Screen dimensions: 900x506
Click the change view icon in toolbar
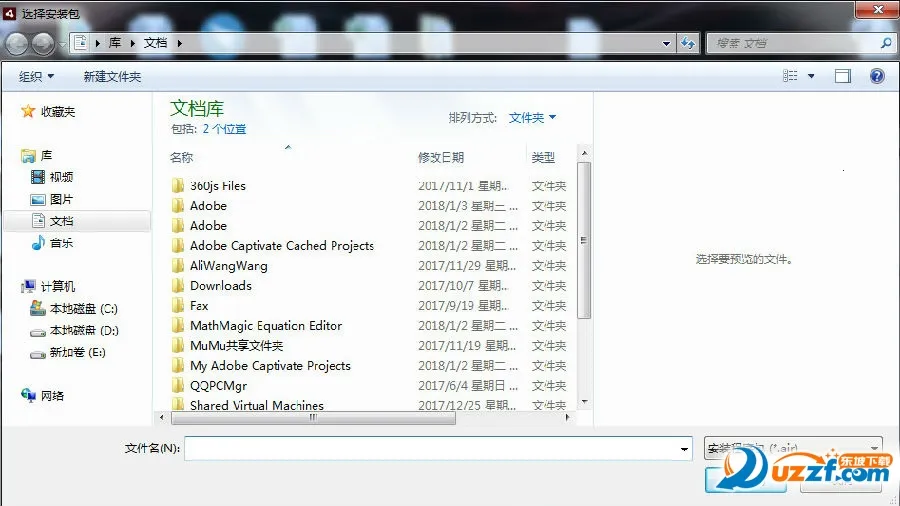tap(790, 76)
